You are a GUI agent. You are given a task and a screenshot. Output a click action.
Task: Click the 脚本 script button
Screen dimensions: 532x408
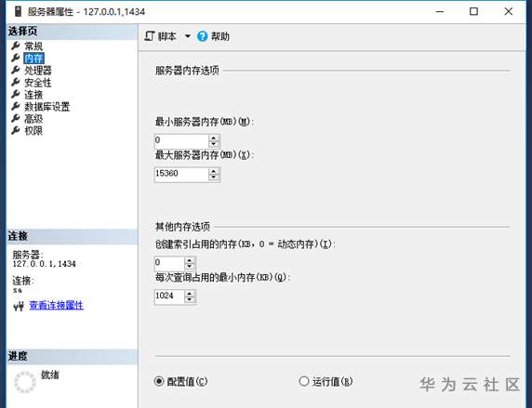click(x=161, y=36)
